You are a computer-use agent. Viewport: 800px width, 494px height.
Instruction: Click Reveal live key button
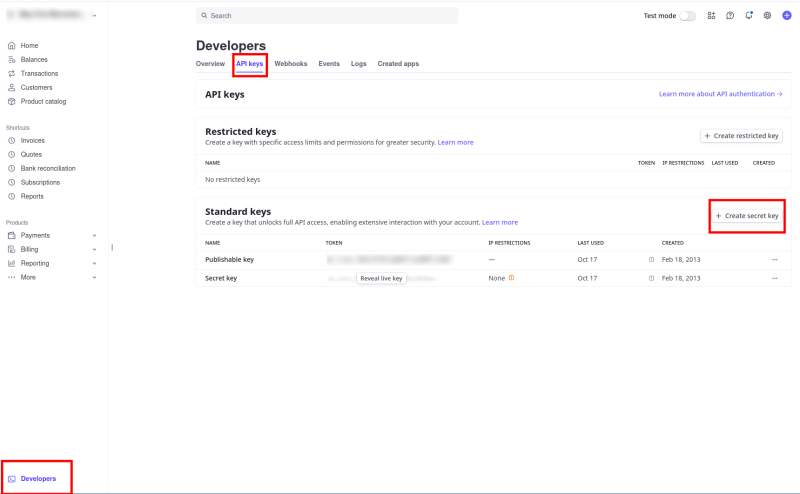coord(381,279)
